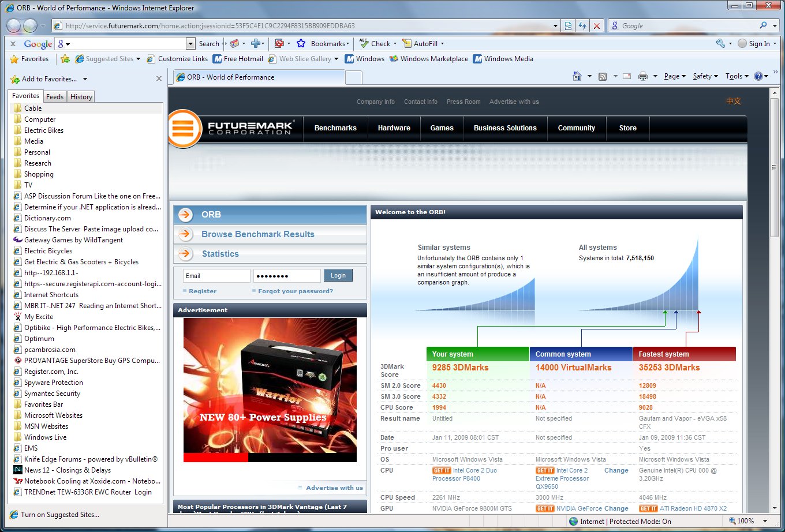This screenshot has height=532, width=785.
Task: Open the address bar history dropdown
Action: click(x=555, y=26)
